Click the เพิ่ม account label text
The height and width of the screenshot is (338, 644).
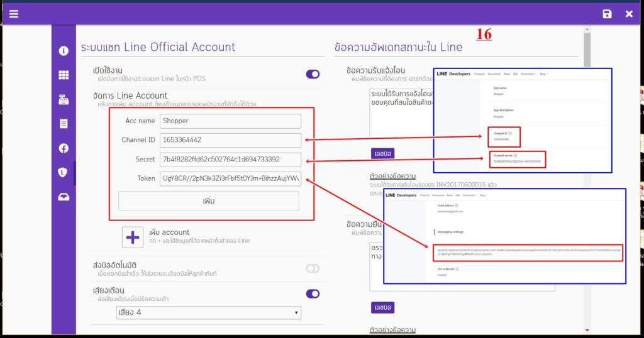click(169, 232)
